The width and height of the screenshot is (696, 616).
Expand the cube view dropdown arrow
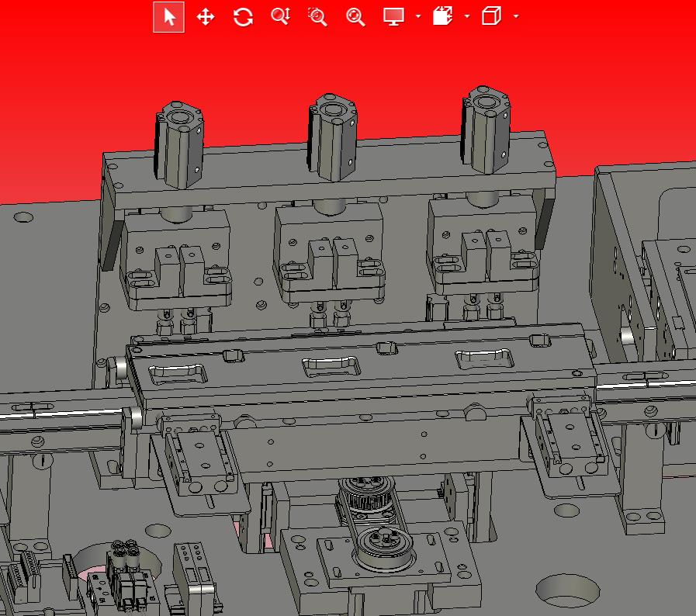[516, 16]
